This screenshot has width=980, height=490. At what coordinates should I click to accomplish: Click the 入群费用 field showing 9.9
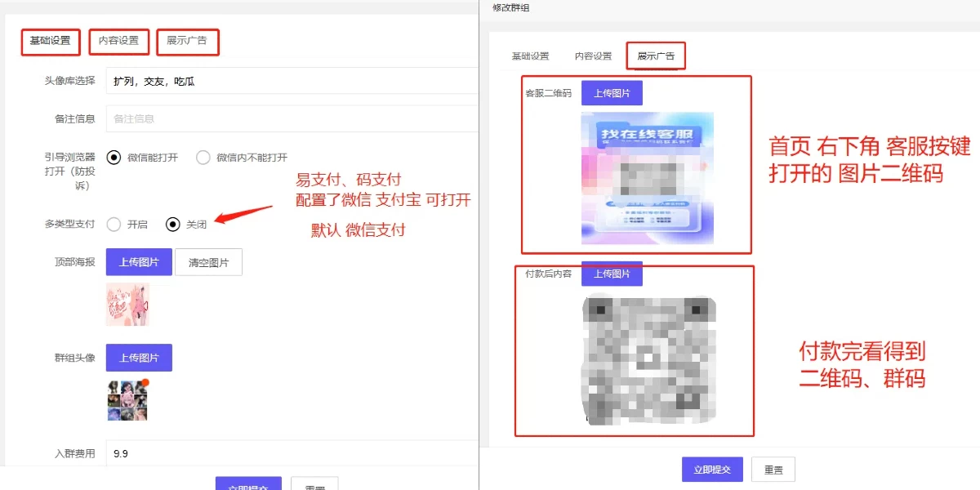click(x=292, y=452)
